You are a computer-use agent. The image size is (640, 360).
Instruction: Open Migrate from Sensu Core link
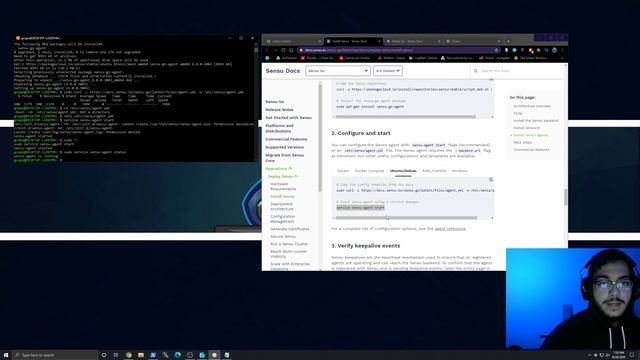[x=284, y=158]
